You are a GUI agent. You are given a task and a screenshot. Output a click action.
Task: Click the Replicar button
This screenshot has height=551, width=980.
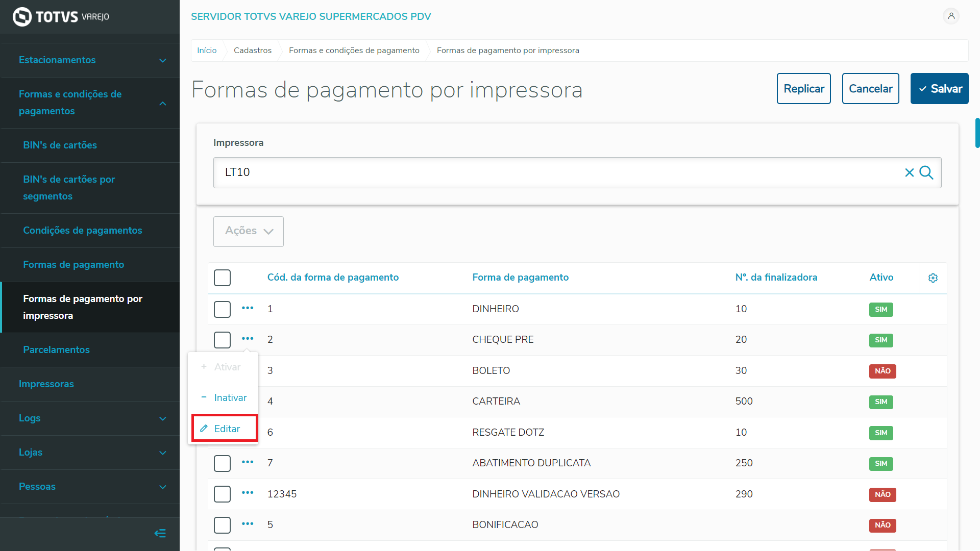pos(803,89)
